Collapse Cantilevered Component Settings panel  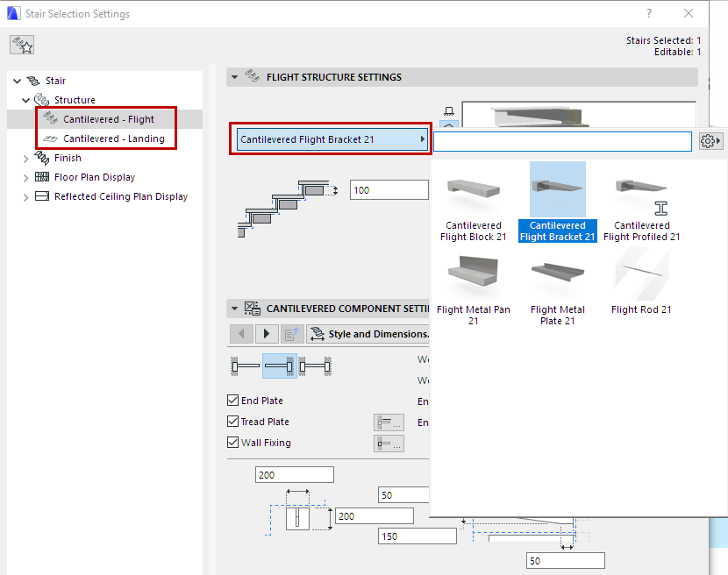pyautogui.click(x=234, y=309)
